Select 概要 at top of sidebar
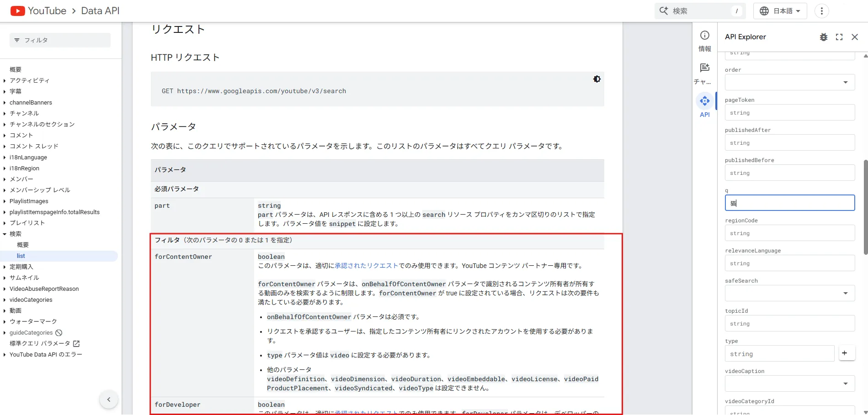This screenshot has width=868, height=415. click(16, 69)
